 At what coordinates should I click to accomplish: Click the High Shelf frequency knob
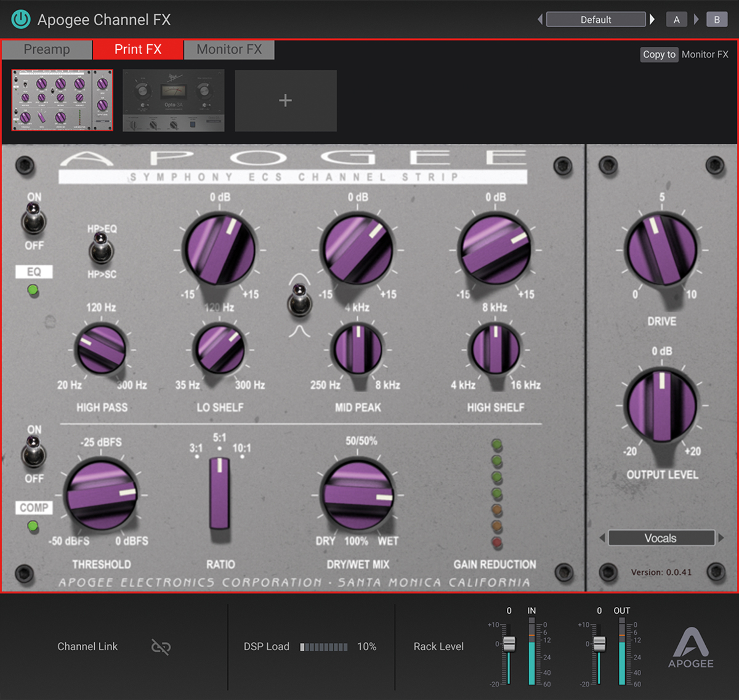coord(495,349)
